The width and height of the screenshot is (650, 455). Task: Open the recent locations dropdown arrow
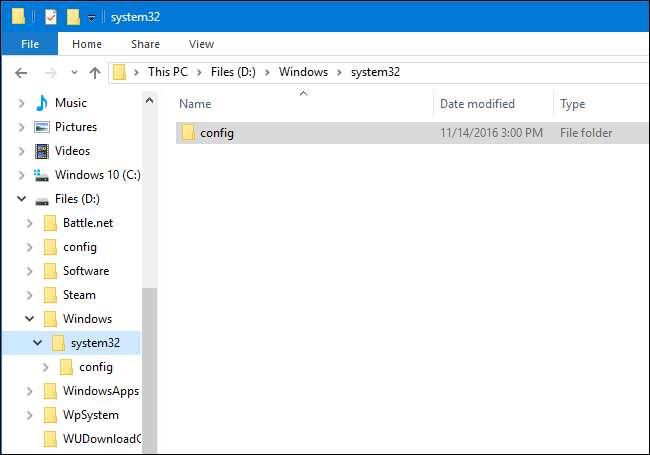click(75, 72)
